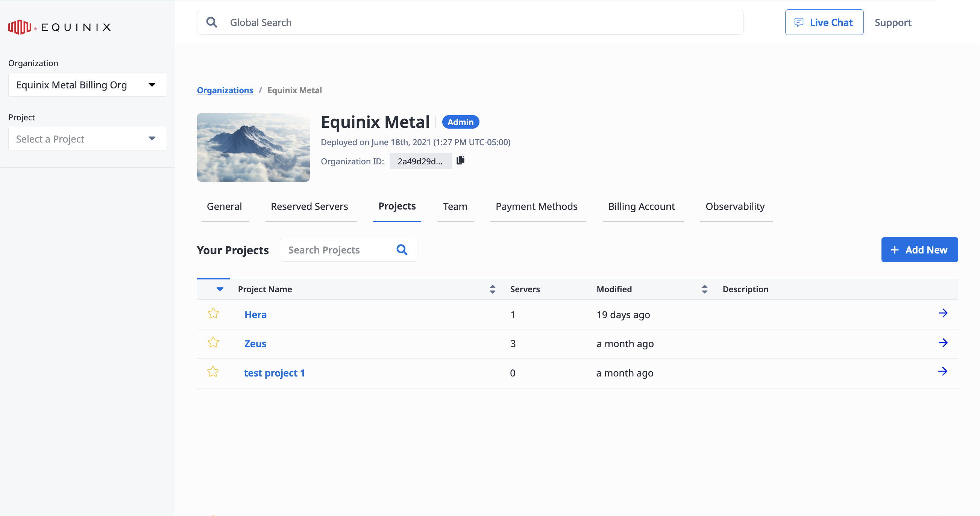Sort by Project Name column
This screenshot has width=980, height=516.
point(492,289)
